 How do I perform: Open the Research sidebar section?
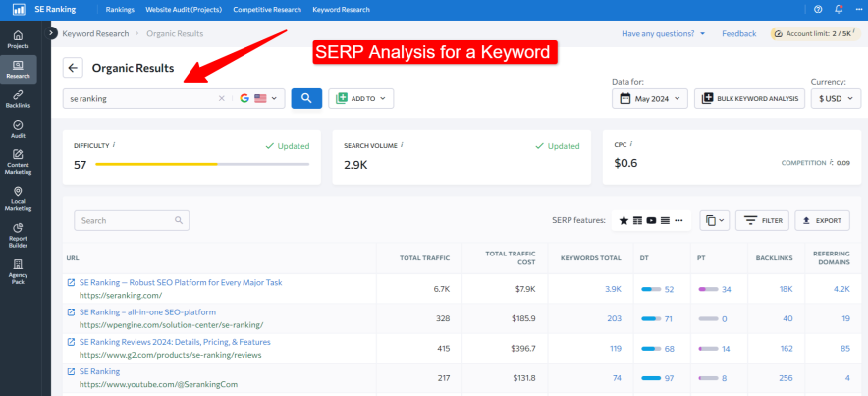[x=19, y=69]
